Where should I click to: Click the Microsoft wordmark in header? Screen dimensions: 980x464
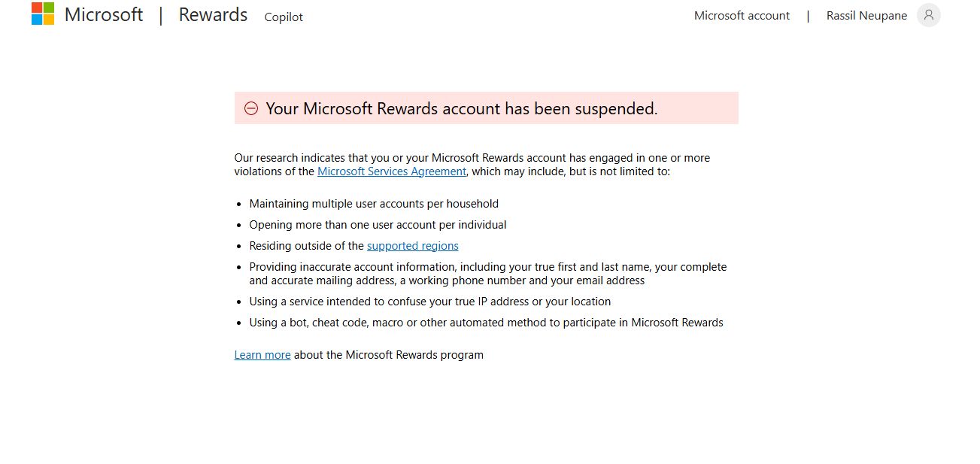pyautogui.click(x=104, y=14)
